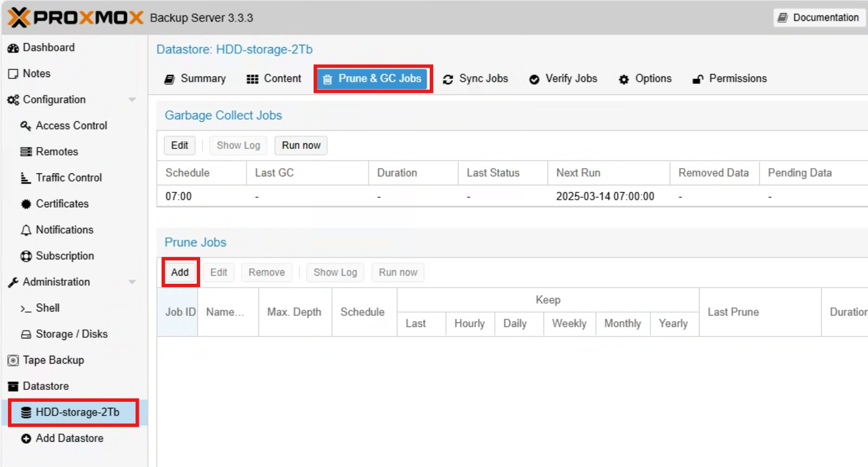Click the Summary tab book icon

169,79
